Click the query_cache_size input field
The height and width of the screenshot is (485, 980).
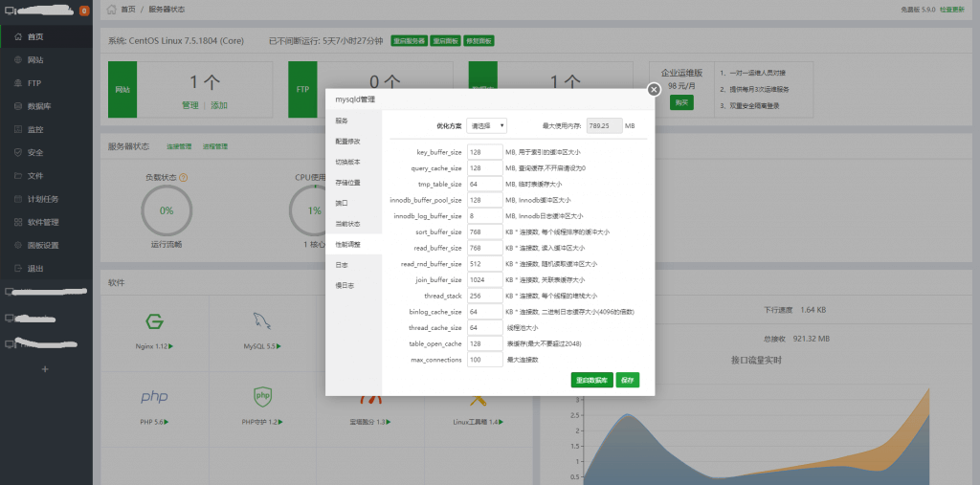pyautogui.click(x=485, y=168)
